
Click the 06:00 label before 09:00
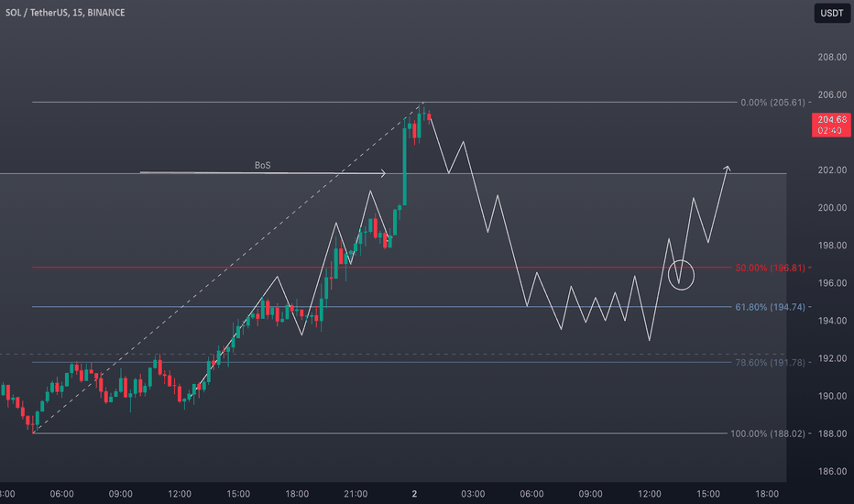click(x=61, y=494)
